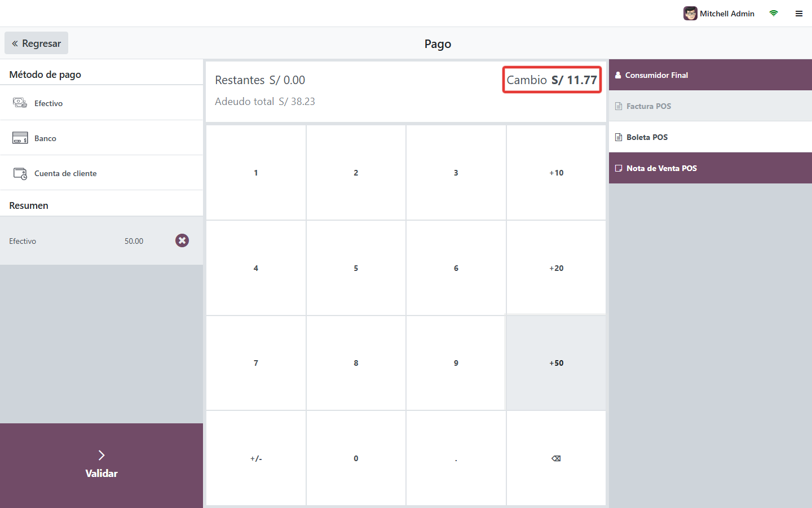The image size is (812, 508).
Task: Click Mitchell Admin user avatar
Action: 690,14
